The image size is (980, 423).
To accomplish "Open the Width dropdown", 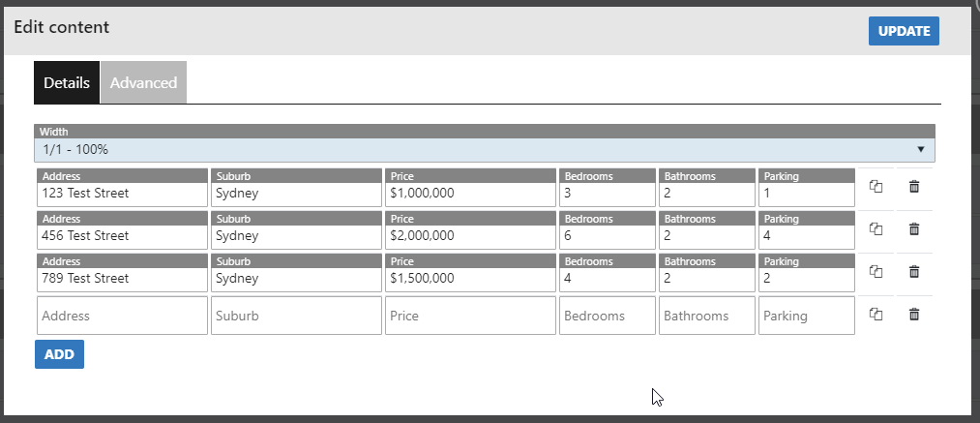I will [485, 150].
